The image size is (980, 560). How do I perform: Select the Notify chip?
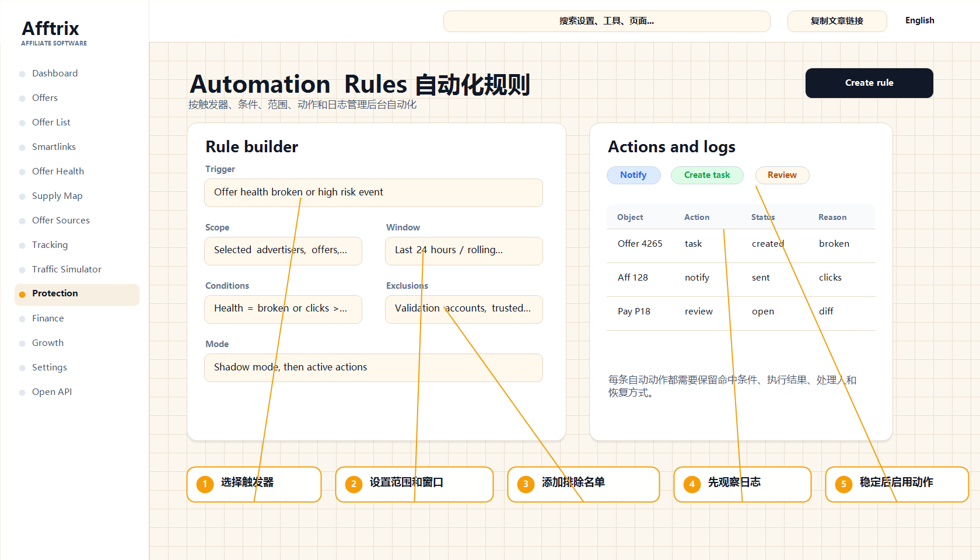point(633,175)
